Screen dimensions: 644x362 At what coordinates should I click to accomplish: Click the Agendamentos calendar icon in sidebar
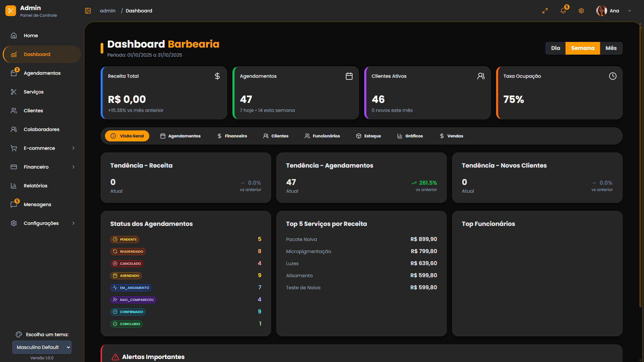(14, 73)
